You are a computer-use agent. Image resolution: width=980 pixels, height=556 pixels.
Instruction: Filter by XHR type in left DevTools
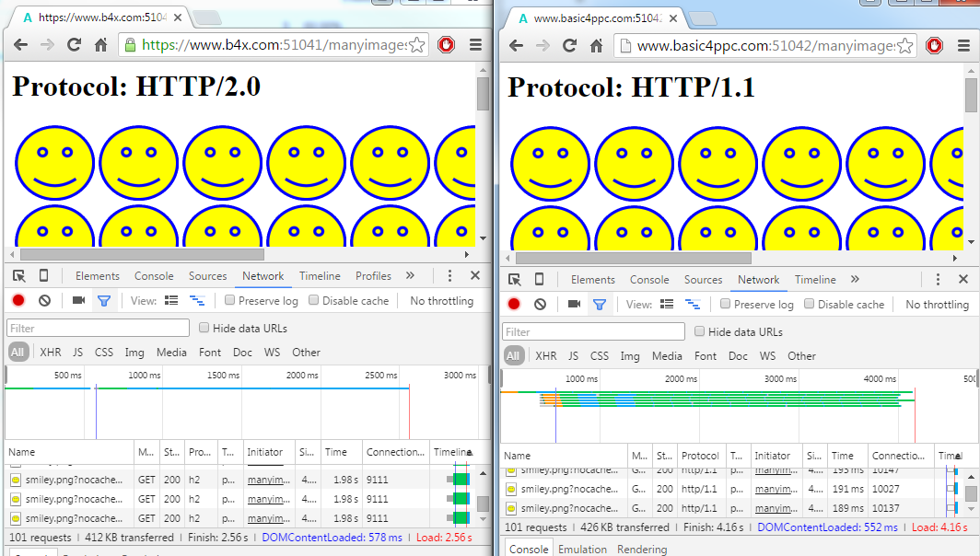51,353
